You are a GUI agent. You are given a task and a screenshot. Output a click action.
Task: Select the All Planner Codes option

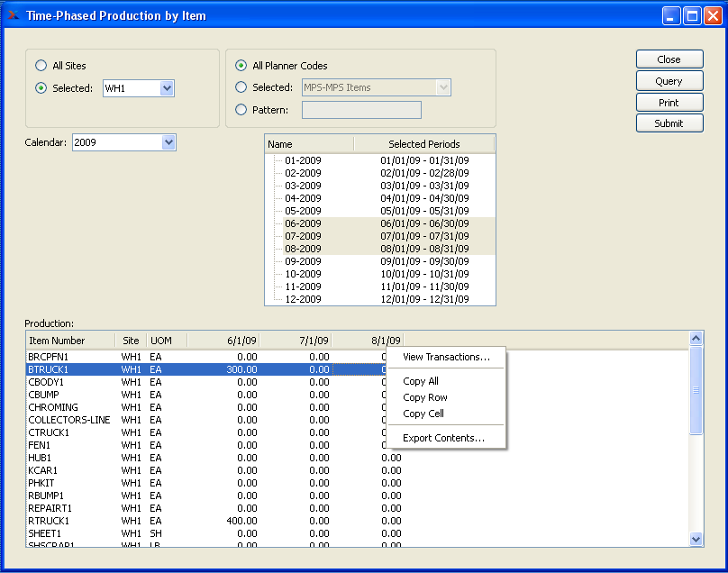pyautogui.click(x=241, y=66)
